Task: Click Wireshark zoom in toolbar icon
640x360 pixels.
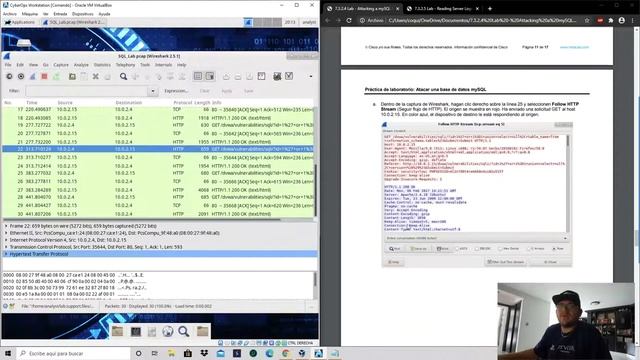Action: [226, 76]
